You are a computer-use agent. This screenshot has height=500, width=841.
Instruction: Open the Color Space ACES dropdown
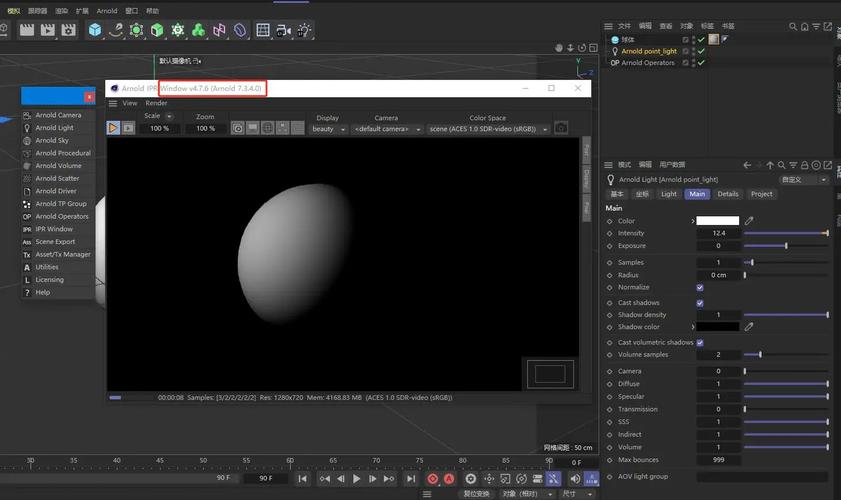(489, 129)
